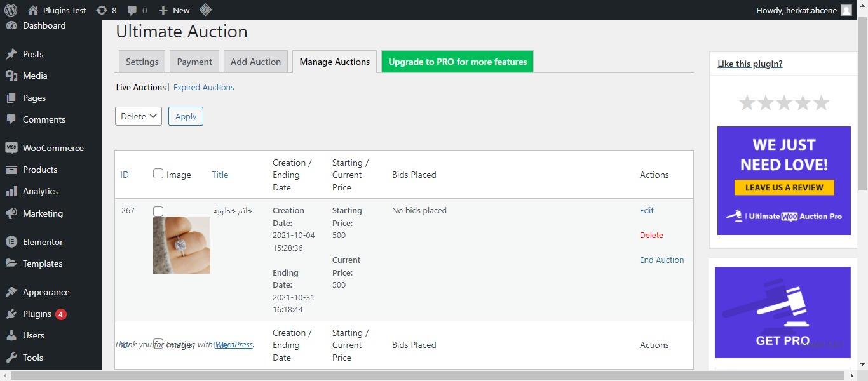Rate the plugin using the five stars
The width and height of the screenshot is (868, 381).
(x=784, y=103)
